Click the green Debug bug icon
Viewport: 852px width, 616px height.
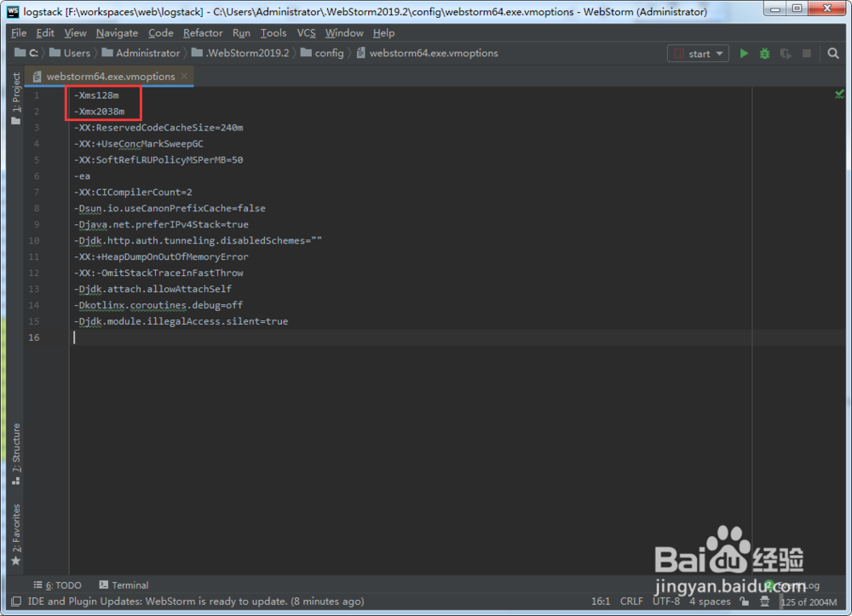tap(764, 53)
